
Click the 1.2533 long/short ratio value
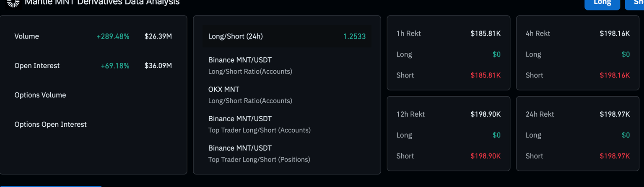point(354,36)
